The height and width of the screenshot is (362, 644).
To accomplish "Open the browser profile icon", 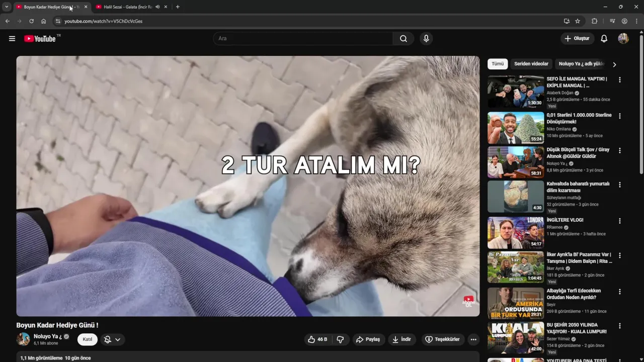I will [x=624, y=21].
